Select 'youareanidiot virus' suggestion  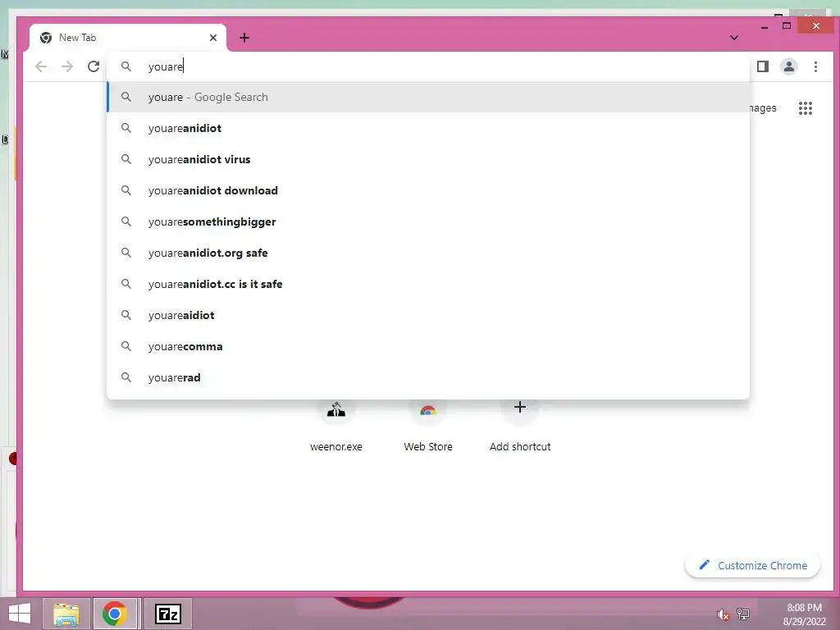[x=428, y=159]
